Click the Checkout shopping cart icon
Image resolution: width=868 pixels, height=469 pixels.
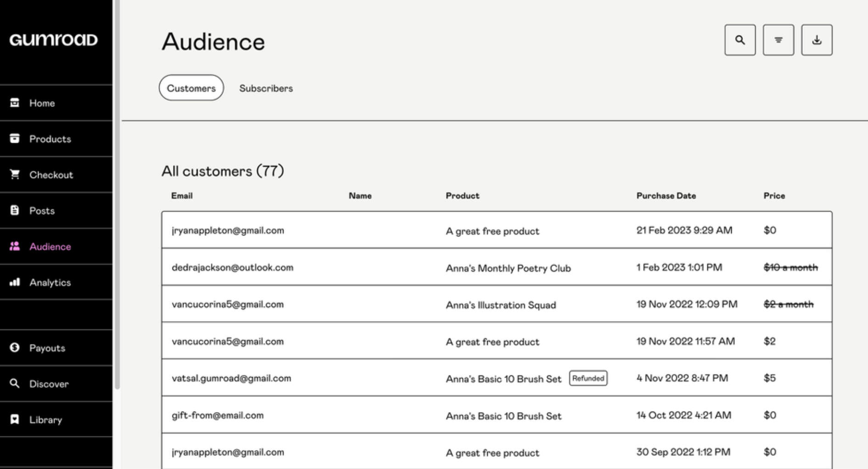point(14,174)
